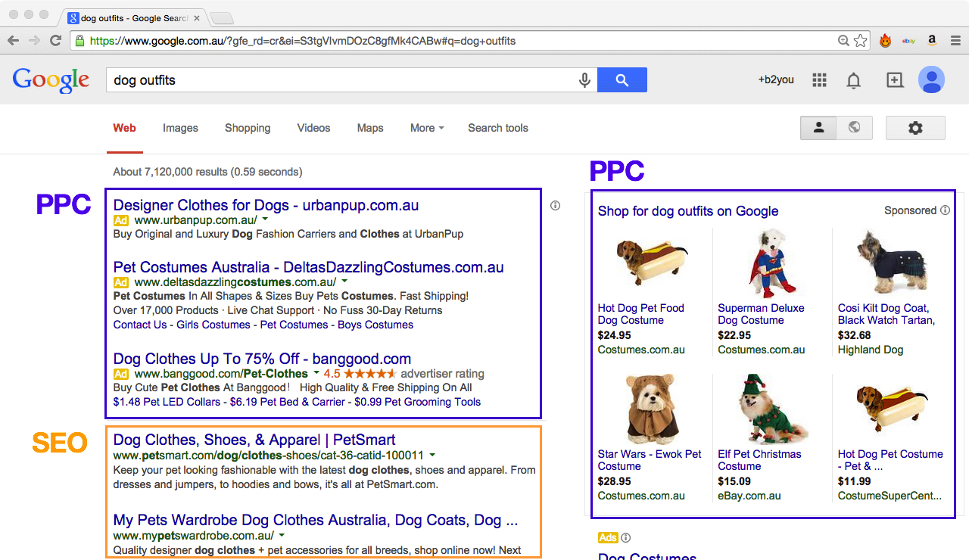The height and width of the screenshot is (560, 969).
Task: Click the voice search microphone icon
Action: (584, 80)
